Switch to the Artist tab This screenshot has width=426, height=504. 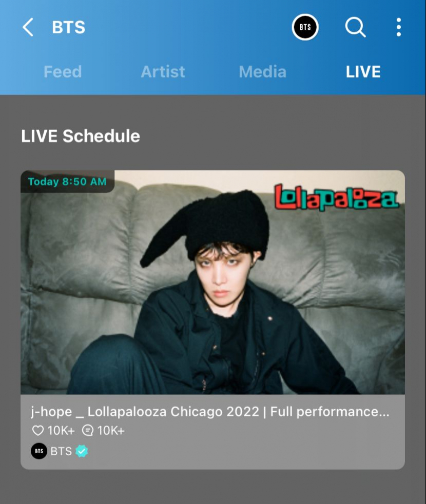point(163,71)
